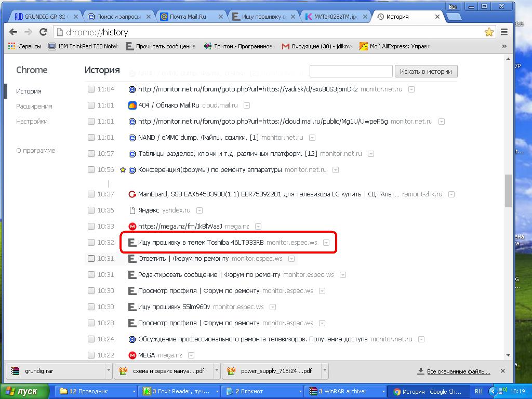Open grundig.rar download options arrow
The height and width of the screenshot is (399, 532).
pyautogui.click(x=109, y=371)
